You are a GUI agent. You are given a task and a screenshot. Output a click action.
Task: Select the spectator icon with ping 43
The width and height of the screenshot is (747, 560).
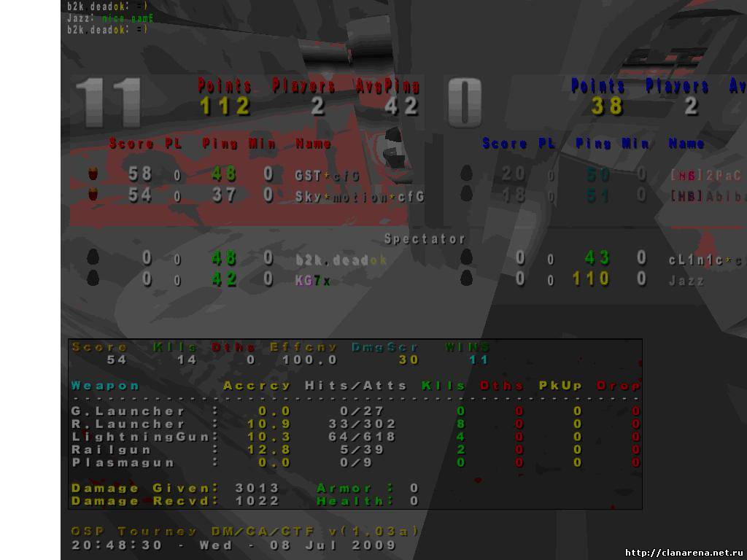(467, 257)
